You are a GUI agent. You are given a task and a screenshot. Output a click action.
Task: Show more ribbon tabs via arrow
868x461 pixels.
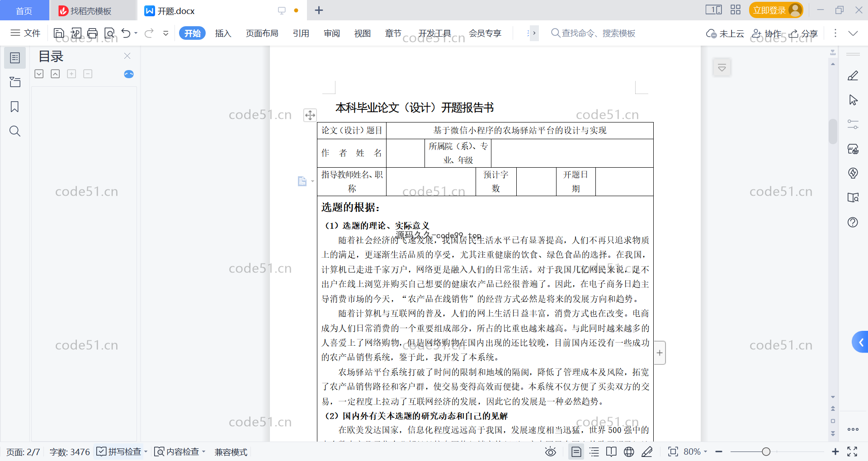coord(534,33)
